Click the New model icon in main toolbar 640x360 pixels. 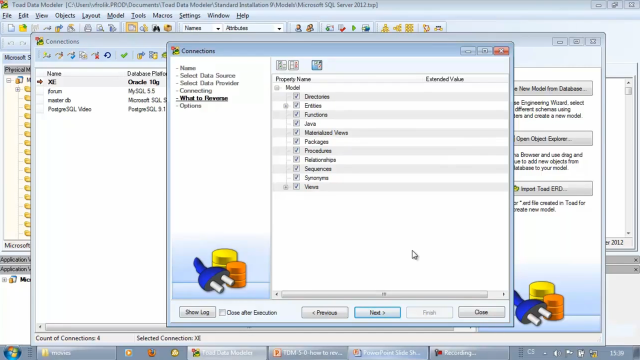[x=11, y=28]
